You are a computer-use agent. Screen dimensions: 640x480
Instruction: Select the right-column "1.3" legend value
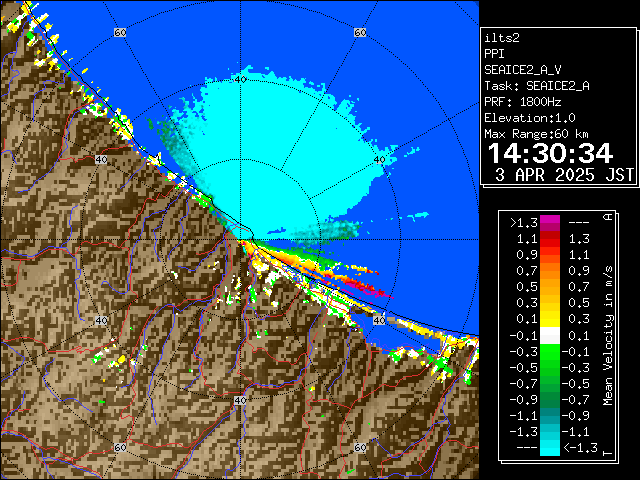pos(579,239)
